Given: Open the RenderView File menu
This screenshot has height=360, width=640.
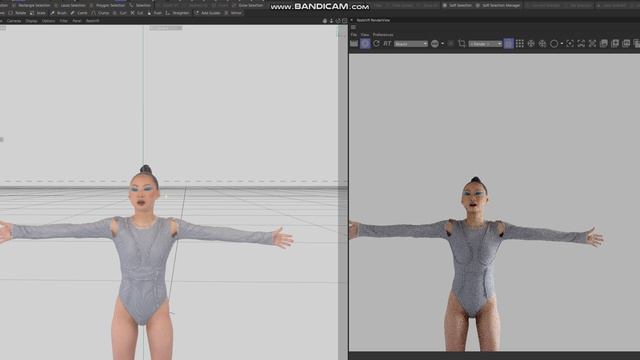Looking at the screenshot, I should [x=353, y=35].
